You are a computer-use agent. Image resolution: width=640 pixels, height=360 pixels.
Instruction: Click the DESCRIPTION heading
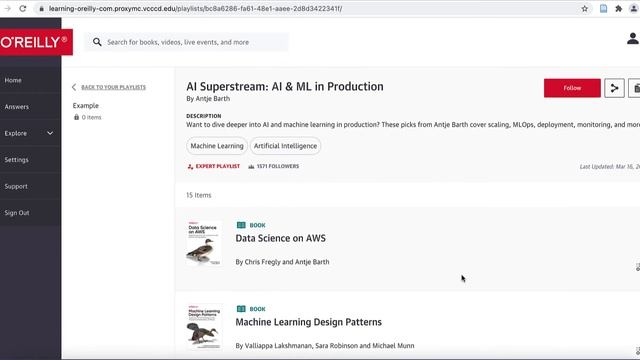[204, 116]
